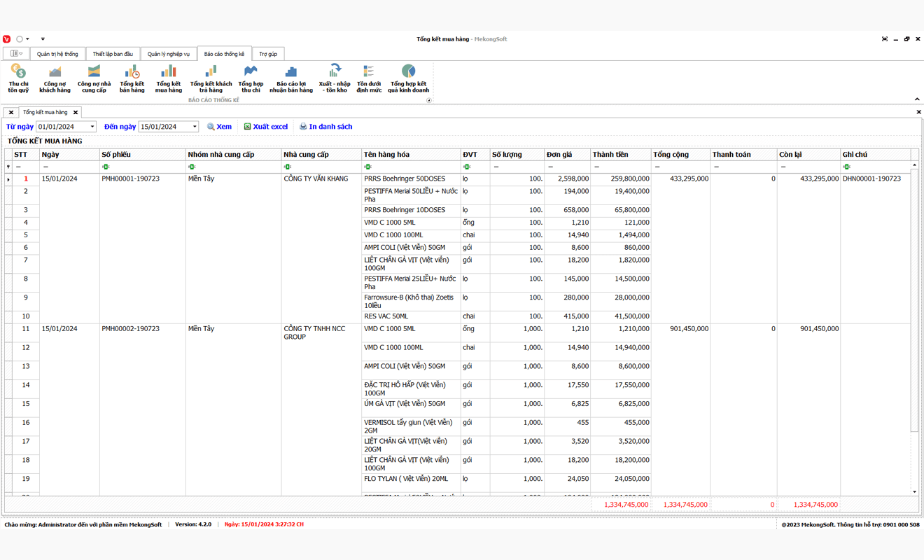The width and height of the screenshot is (924, 560).
Task: Click the Xem button to view the report
Action: pos(219,127)
